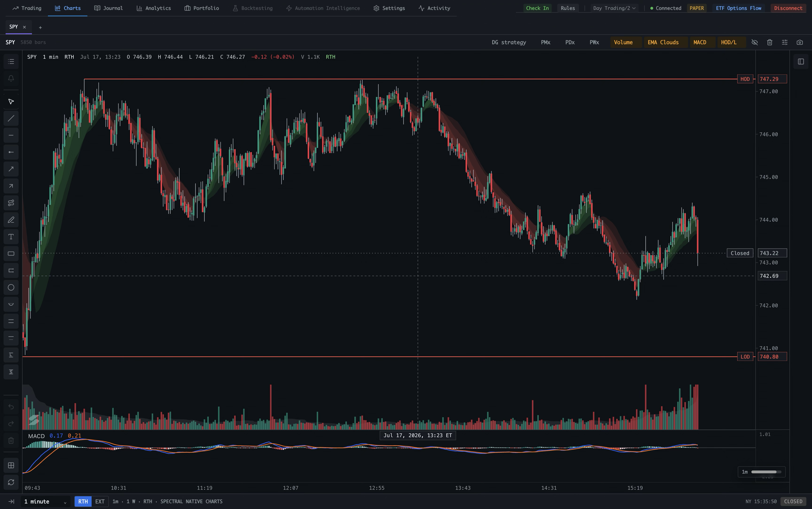Select the large arrow drawing tool
812x509 pixels.
[11, 169]
